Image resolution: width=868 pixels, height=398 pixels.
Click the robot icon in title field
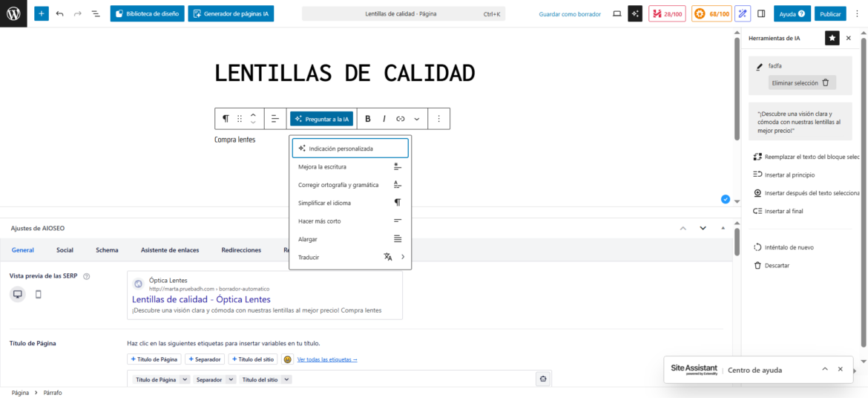(543, 379)
